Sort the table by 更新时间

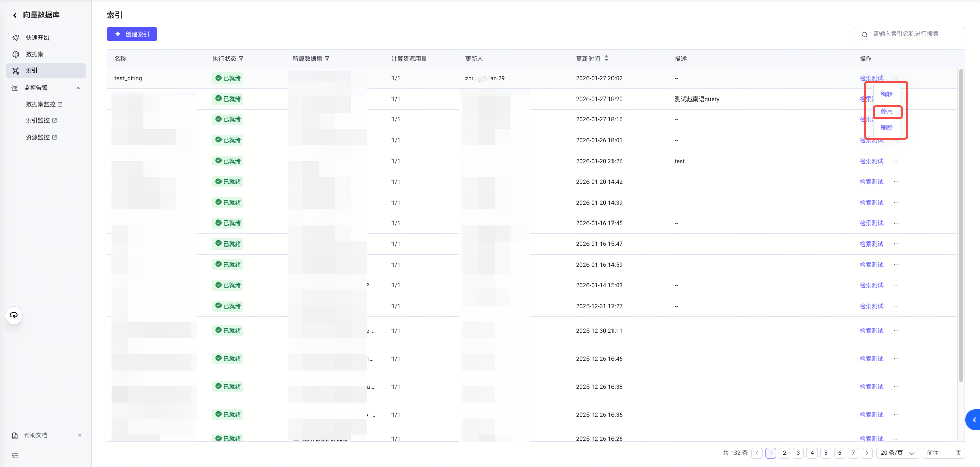(x=606, y=59)
